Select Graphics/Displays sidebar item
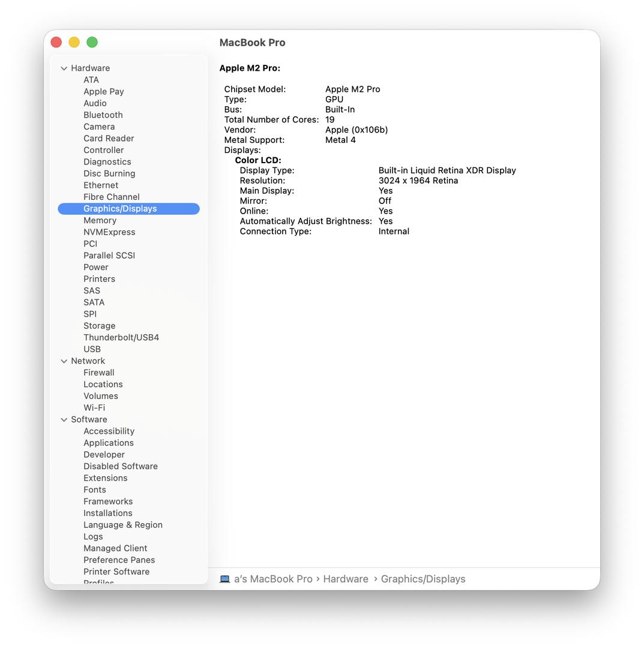 tap(119, 209)
